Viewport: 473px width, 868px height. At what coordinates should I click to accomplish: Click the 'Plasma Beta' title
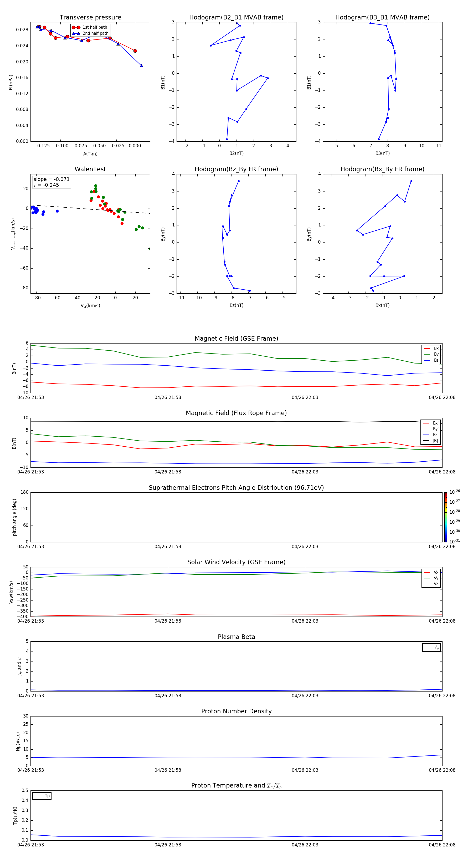(x=236, y=637)
